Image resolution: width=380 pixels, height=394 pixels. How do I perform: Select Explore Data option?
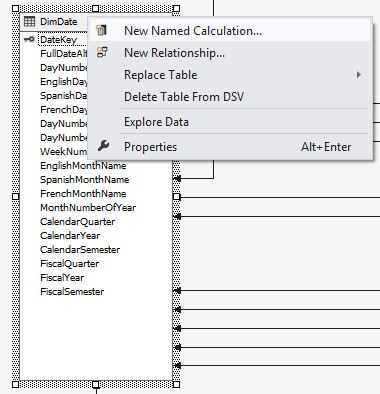(230, 122)
